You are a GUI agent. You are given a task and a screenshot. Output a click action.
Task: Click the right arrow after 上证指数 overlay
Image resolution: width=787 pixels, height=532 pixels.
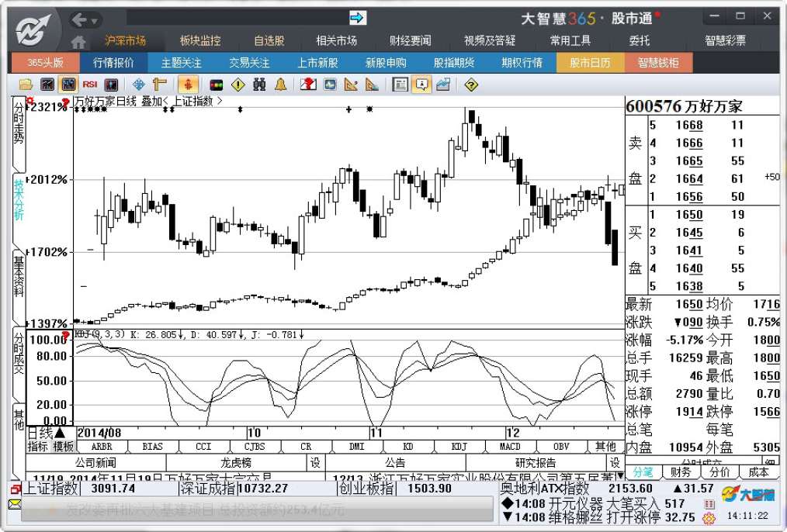pyautogui.click(x=219, y=102)
